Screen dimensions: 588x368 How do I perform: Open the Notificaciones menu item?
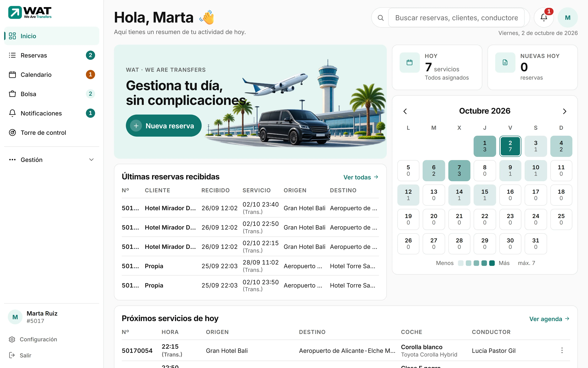(52, 113)
